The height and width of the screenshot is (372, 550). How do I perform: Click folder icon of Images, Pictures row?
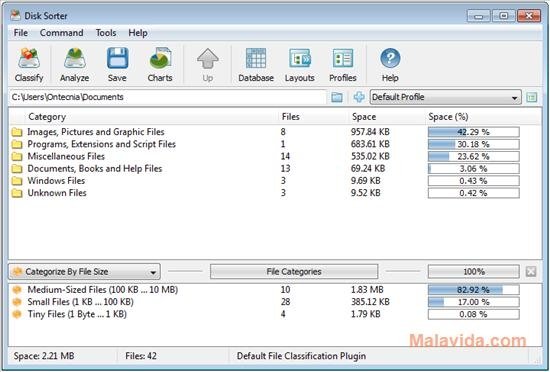tap(17, 132)
